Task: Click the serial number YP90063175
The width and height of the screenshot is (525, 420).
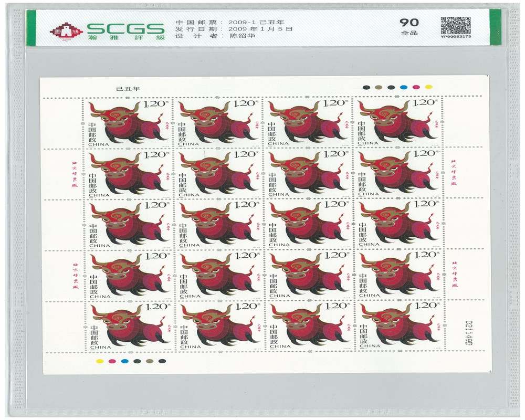Action: (x=456, y=37)
